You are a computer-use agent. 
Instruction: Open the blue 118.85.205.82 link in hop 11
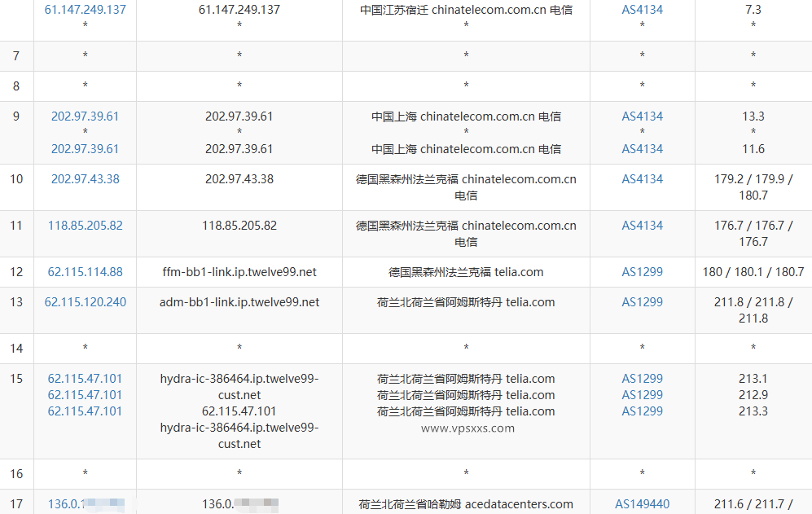(85, 226)
